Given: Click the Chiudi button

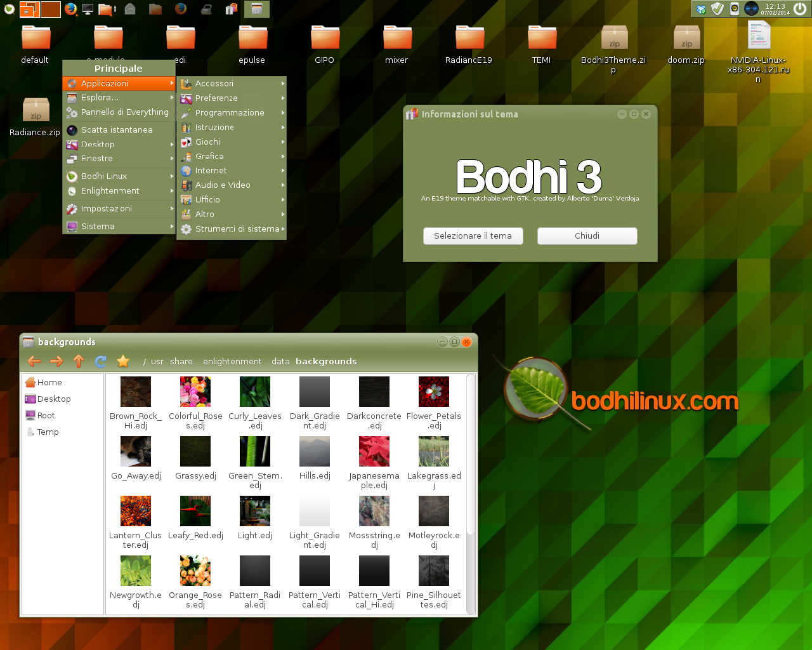Looking at the screenshot, I should pos(587,236).
